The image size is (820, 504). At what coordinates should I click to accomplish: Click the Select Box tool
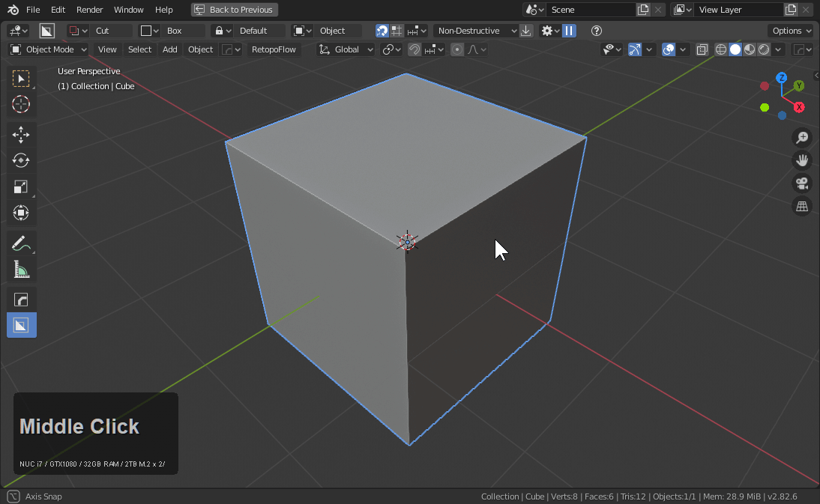click(x=21, y=79)
